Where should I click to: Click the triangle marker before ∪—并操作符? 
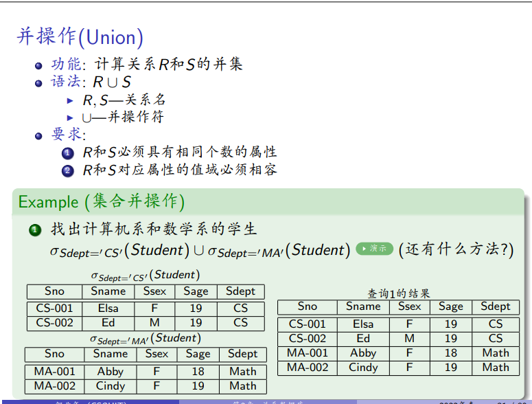click(x=70, y=117)
